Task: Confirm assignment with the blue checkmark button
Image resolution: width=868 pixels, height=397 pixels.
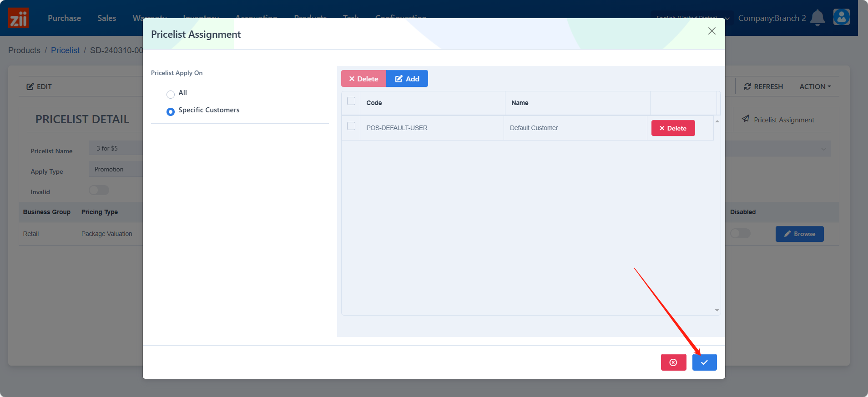Action: (x=704, y=362)
